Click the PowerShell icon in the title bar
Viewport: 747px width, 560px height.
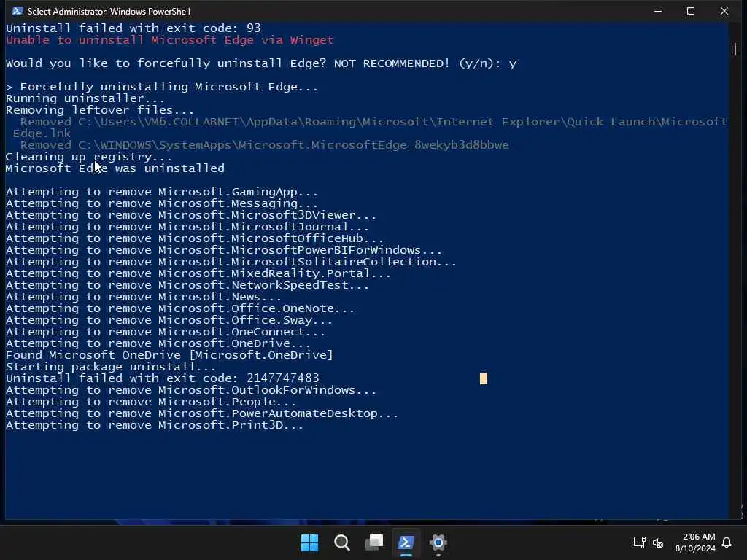(18, 11)
